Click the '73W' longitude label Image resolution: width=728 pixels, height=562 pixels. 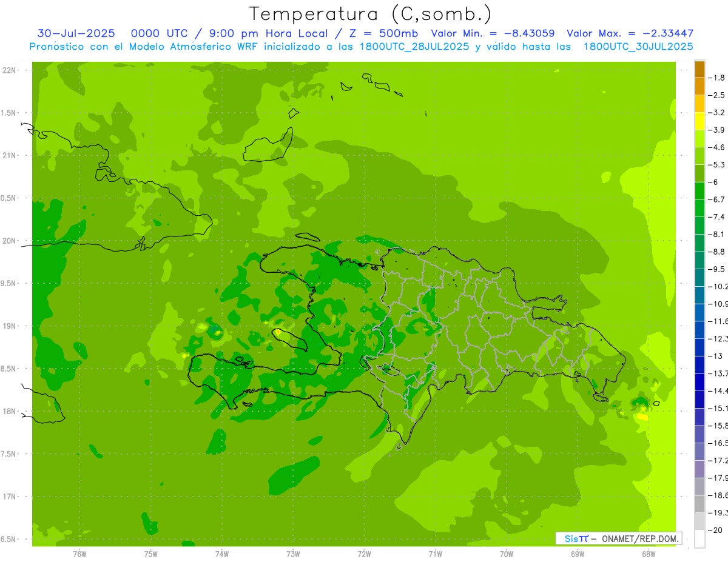(x=293, y=554)
